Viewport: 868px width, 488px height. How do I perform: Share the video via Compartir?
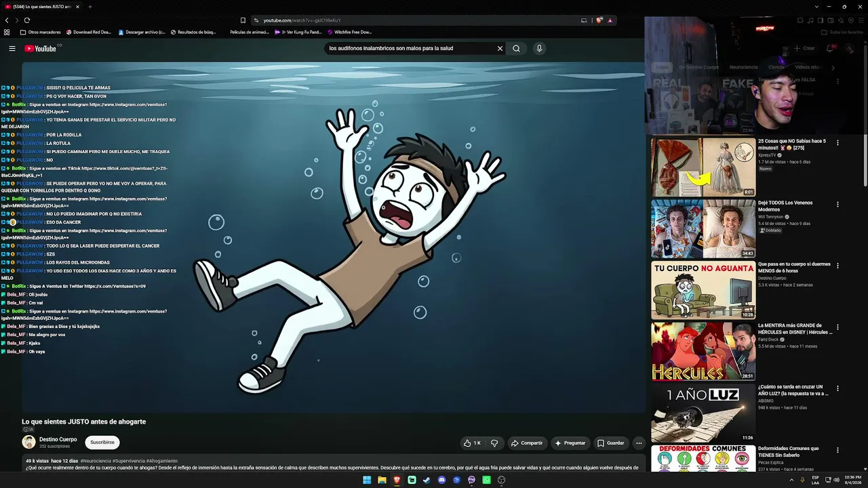click(x=527, y=443)
